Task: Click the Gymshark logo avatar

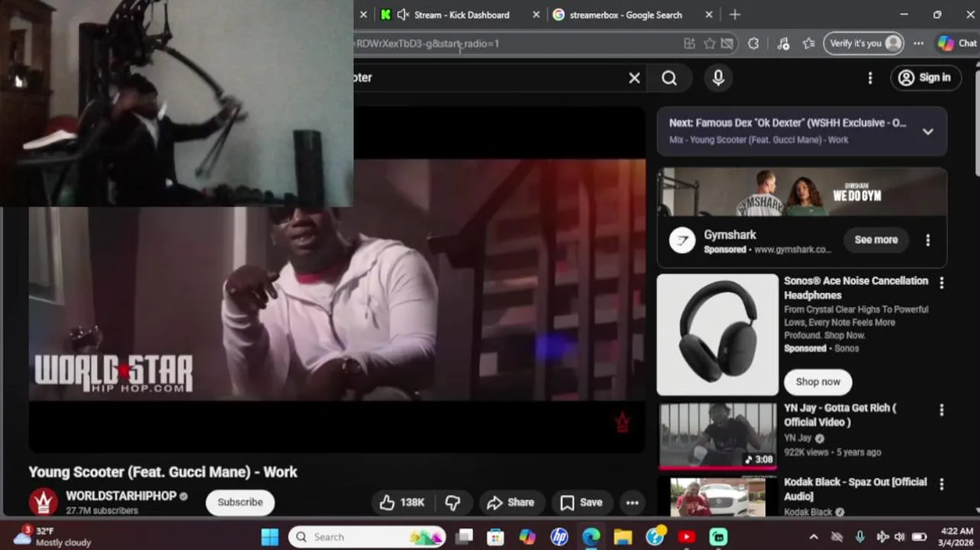Action: point(682,241)
